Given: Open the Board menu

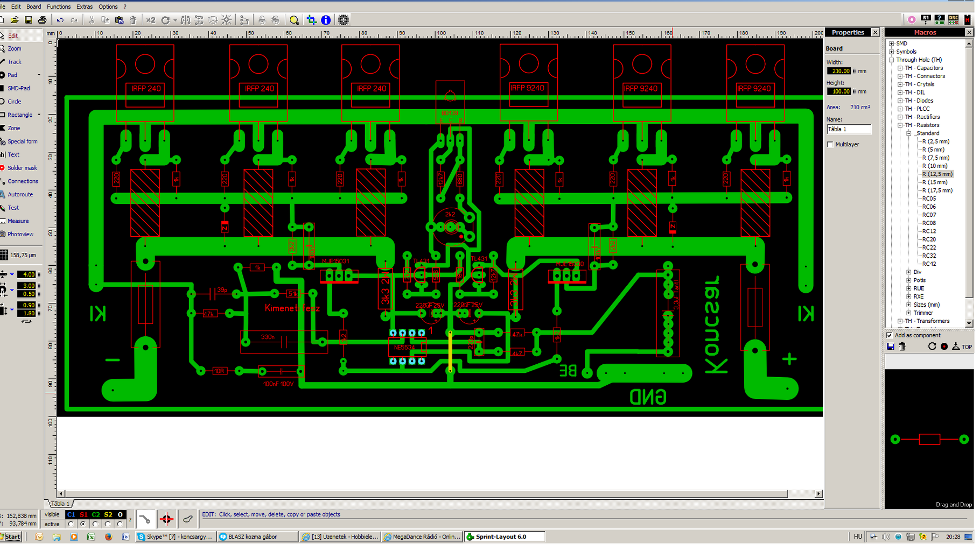Looking at the screenshot, I should 33,7.
